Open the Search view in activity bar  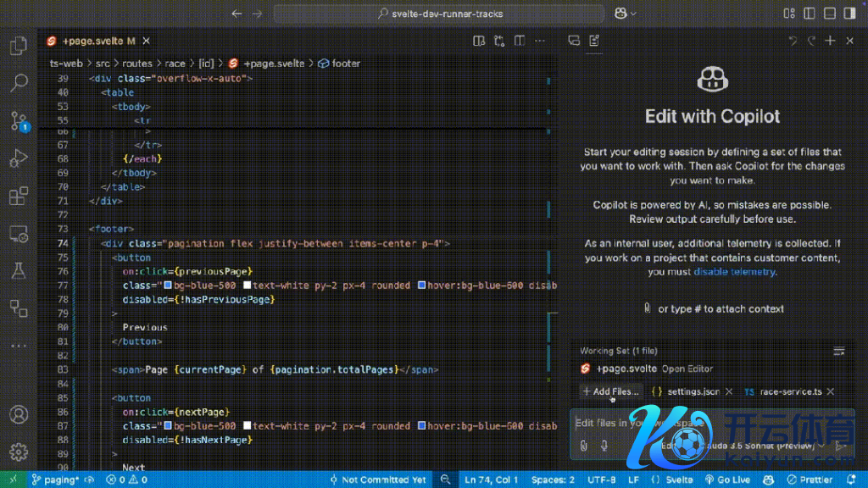click(18, 82)
